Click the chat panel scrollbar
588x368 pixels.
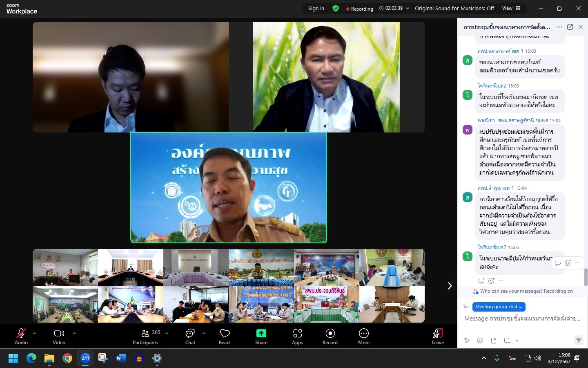coord(586,277)
